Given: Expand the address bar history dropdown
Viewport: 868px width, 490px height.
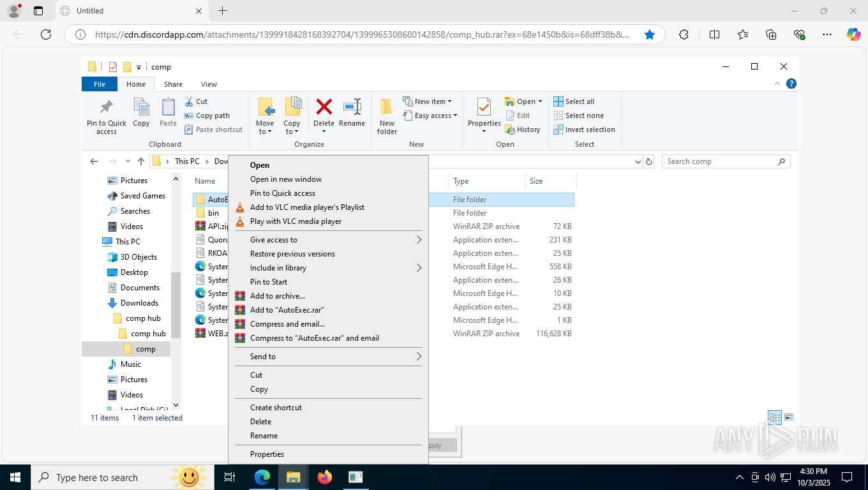Looking at the screenshot, I should tap(638, 162).
